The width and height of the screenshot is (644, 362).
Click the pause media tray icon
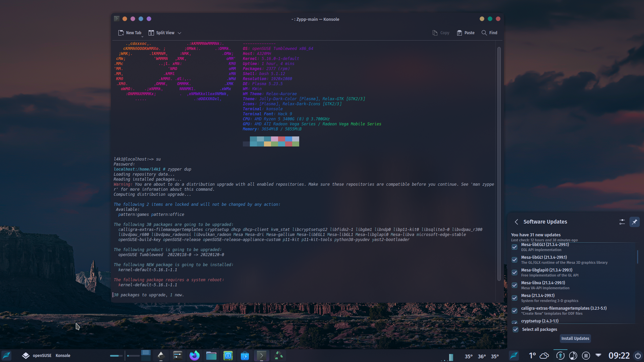click(586, 356)
